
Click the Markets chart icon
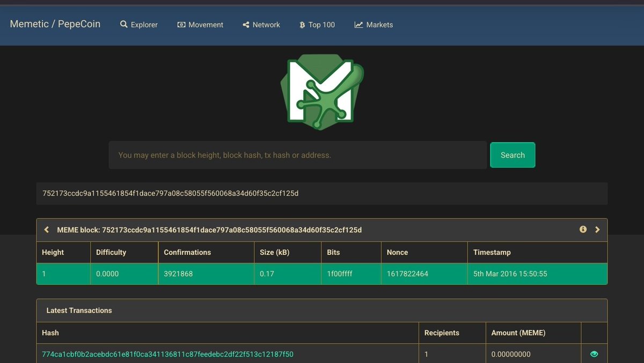358,25
